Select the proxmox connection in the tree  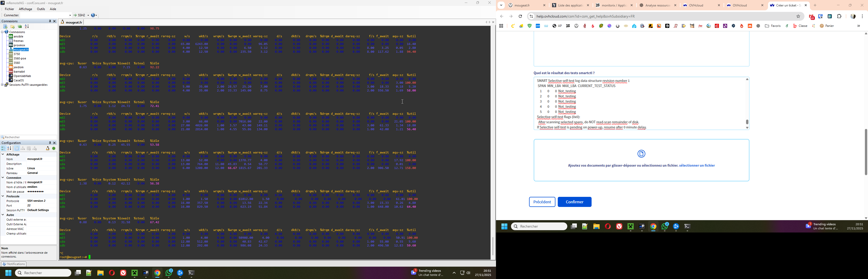pos(19,45)
